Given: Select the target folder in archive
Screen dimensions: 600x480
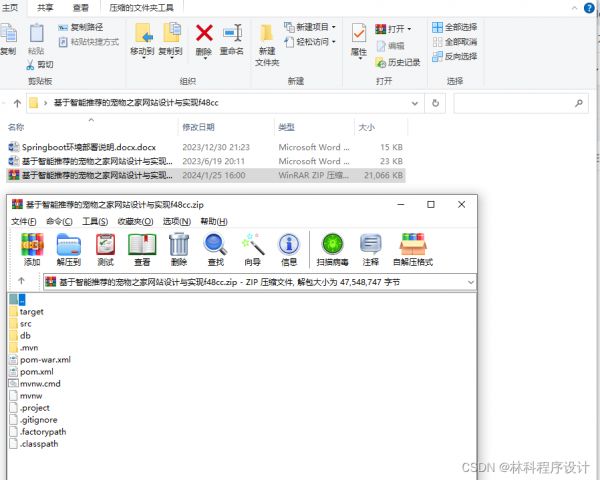Looking at the screenshot, I should coord(32,312).
